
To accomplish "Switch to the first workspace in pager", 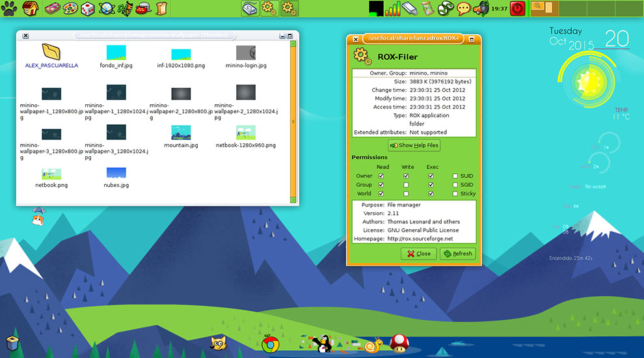I will click(x=544, y=8).
